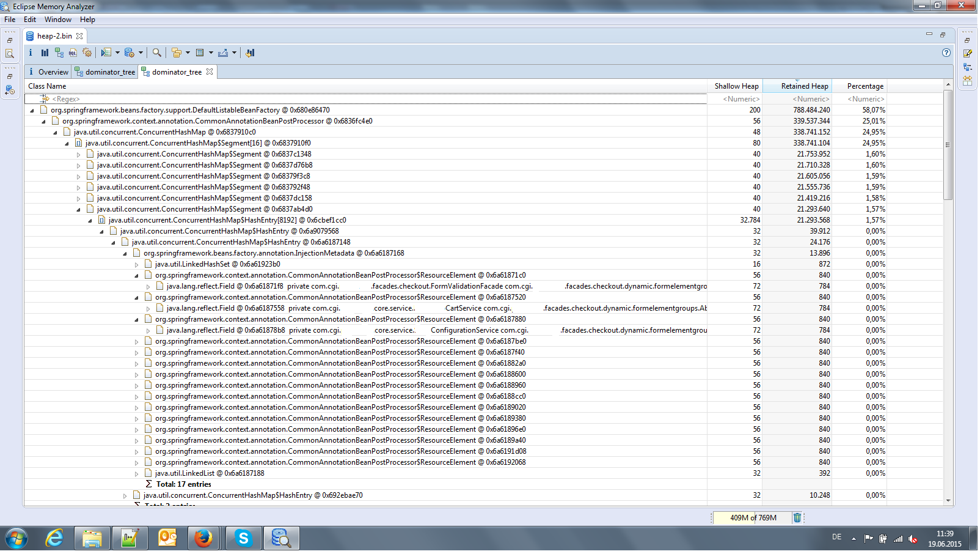Open group-by dropdown arrow
This screenshot has height=554, width=980.
(x=188, y=53)
